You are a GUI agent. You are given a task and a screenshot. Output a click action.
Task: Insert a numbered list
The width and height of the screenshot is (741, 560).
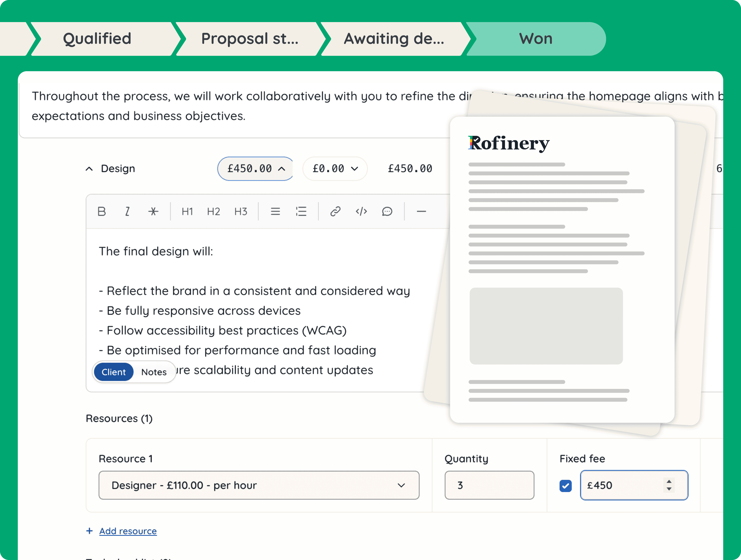click(301, 211)
